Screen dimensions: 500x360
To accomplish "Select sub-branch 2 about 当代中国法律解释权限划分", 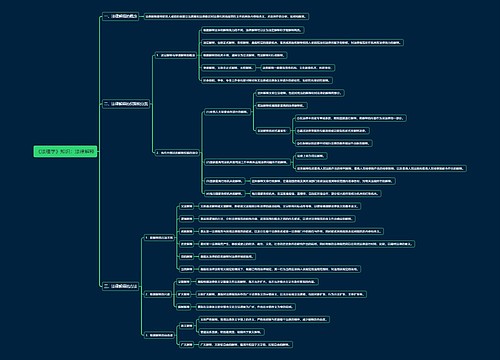I will click(177, 153).
